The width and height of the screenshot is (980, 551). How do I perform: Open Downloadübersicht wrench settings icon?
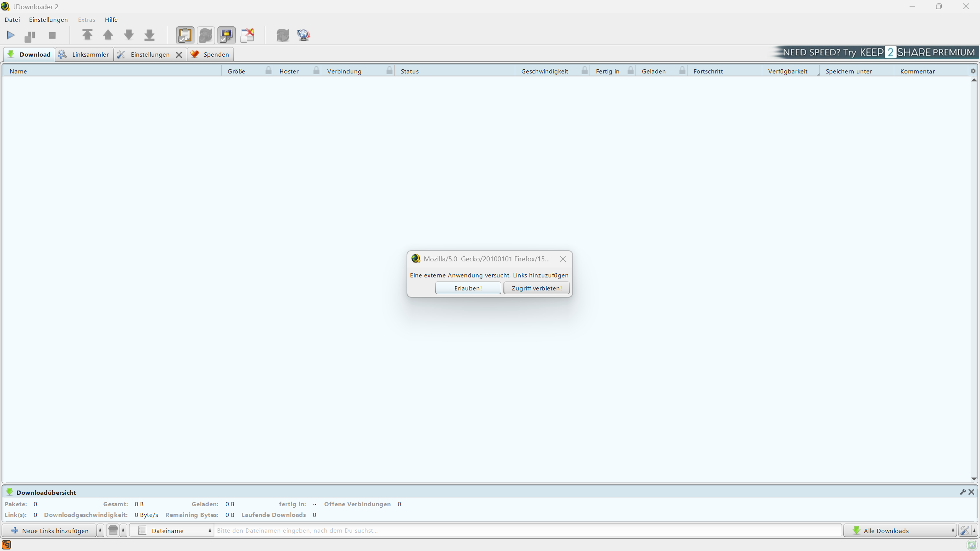pos(963,492)
